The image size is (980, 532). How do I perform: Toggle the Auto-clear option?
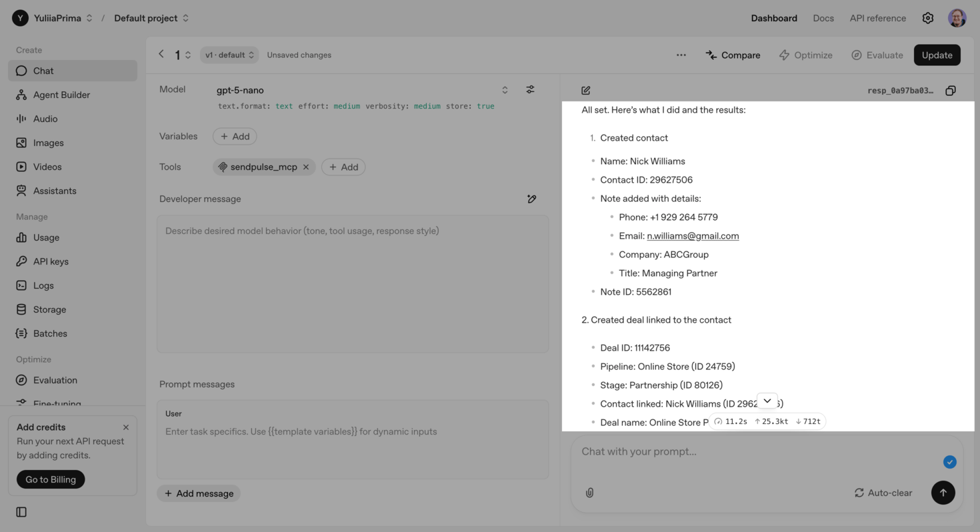click(x=883, y=493)
